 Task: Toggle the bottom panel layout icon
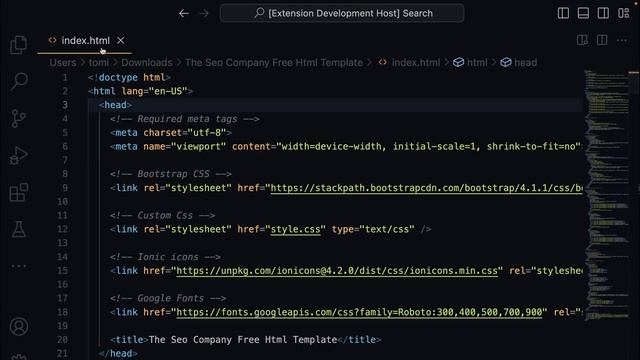click(x=583, y=13)
